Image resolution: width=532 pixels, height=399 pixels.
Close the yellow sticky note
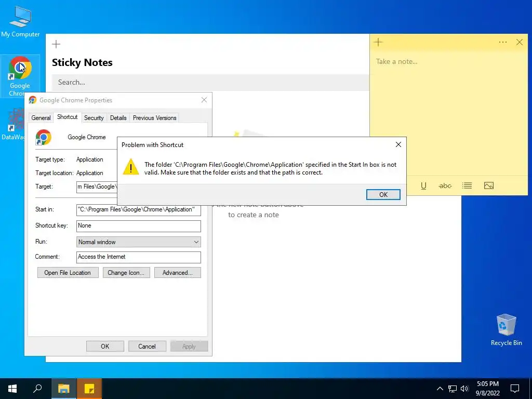coord(520,42)
